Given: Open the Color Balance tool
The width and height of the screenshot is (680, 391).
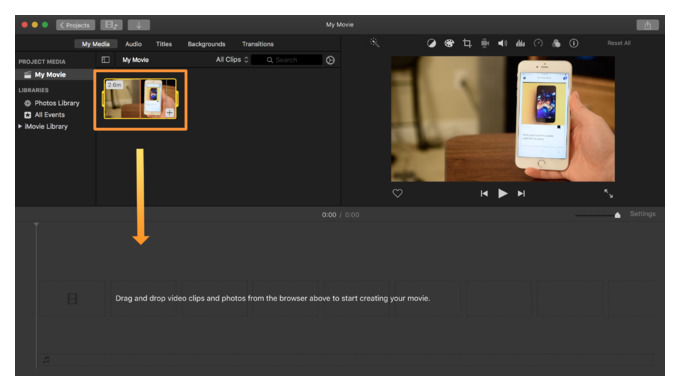Looking at the screenshot, I should 431,43.
